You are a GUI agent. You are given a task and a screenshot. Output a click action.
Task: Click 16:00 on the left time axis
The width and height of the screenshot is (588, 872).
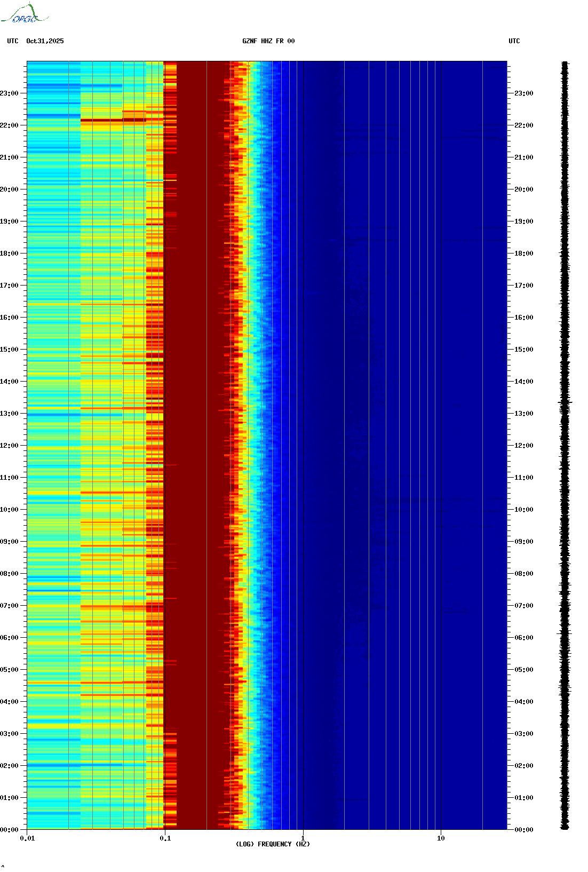pyautogui.click(x=9, y=318)
